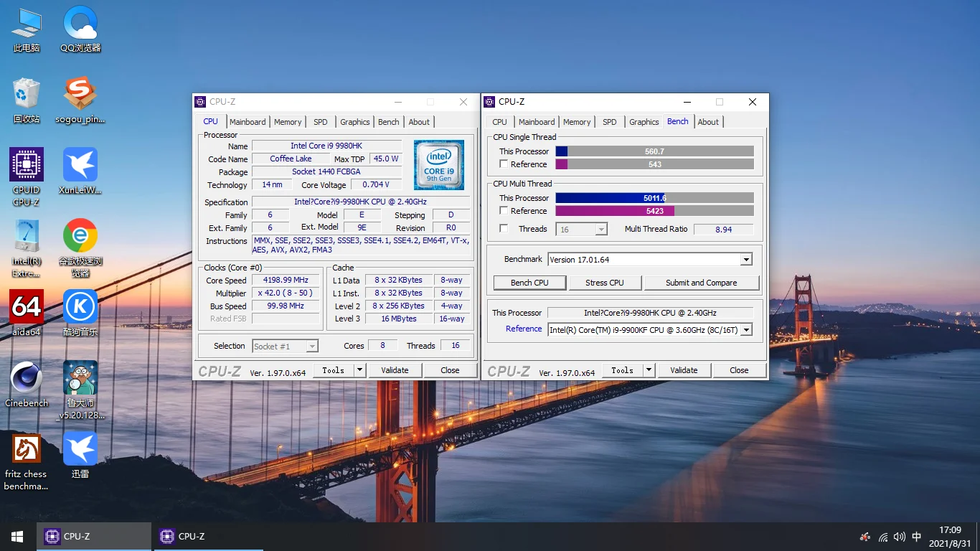Image resolution: width=980 pixels, height=551 pixels.
Task: Click the Multi Thread Ratio 8.94 field
Action: pyautogui.click(x=724, y=229)
